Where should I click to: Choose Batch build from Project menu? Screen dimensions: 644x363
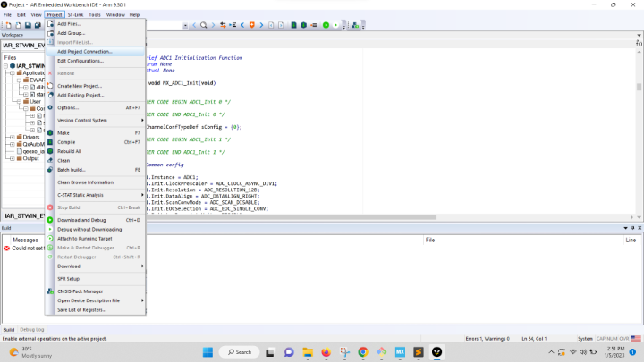[x=96, y=170]
